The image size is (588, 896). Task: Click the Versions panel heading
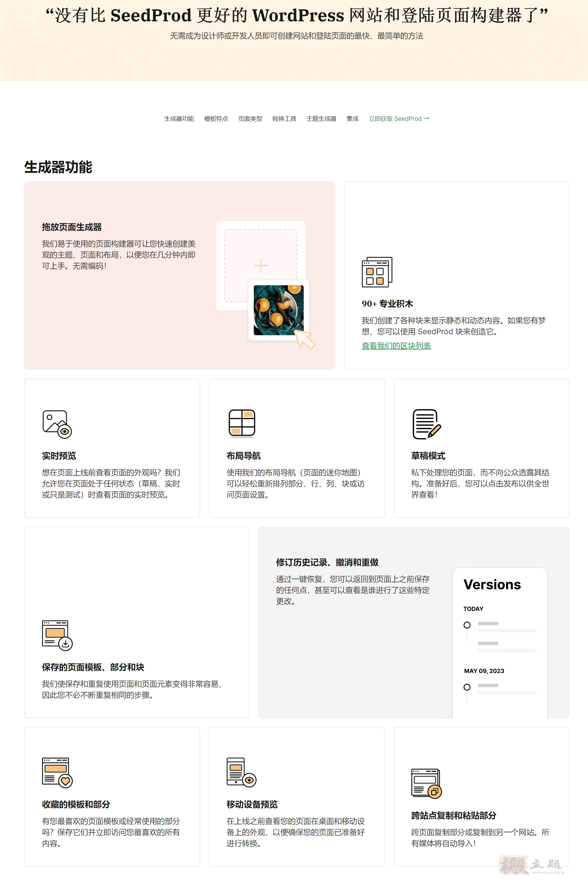point(492,585)
